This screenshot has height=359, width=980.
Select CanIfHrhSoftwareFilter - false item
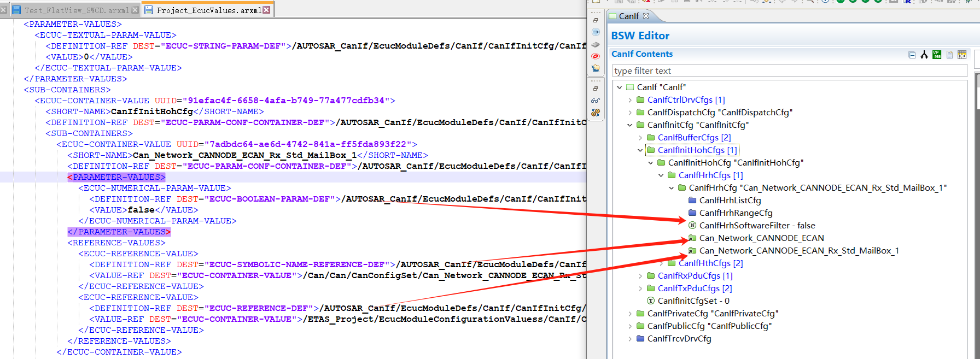pyautogui.click(x=757, y=225)
